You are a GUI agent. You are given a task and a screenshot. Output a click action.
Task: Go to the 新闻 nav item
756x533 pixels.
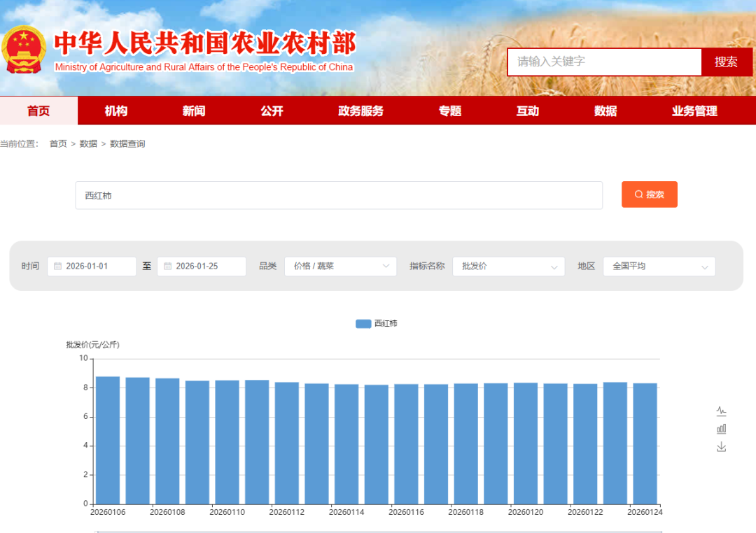pos(194,111)
